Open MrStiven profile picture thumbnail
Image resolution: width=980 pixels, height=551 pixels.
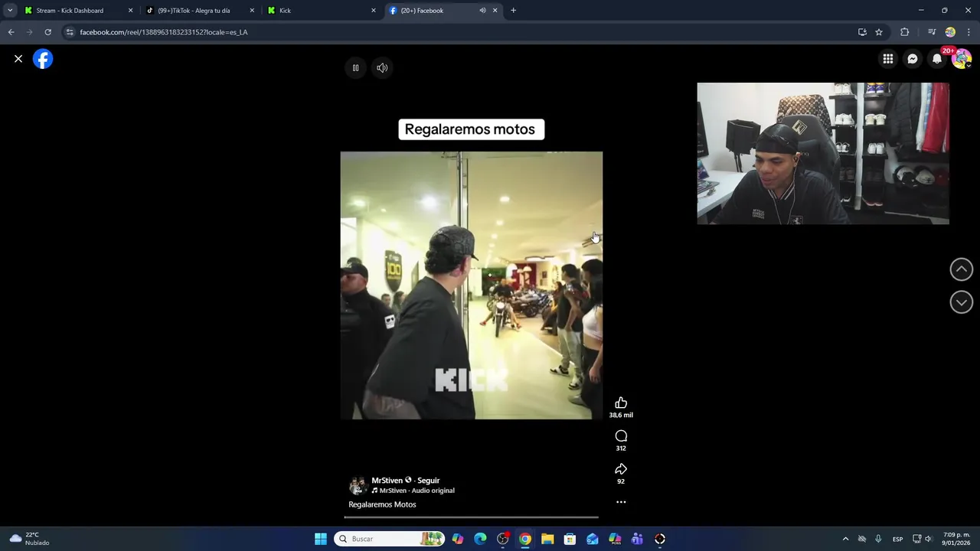(358, 486)
